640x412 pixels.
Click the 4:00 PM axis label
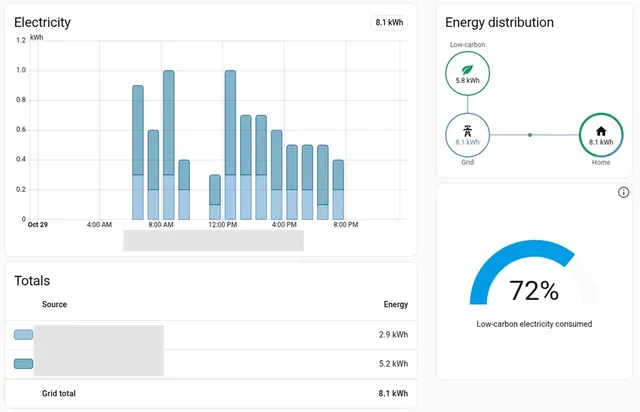click(x=284, y=225)
